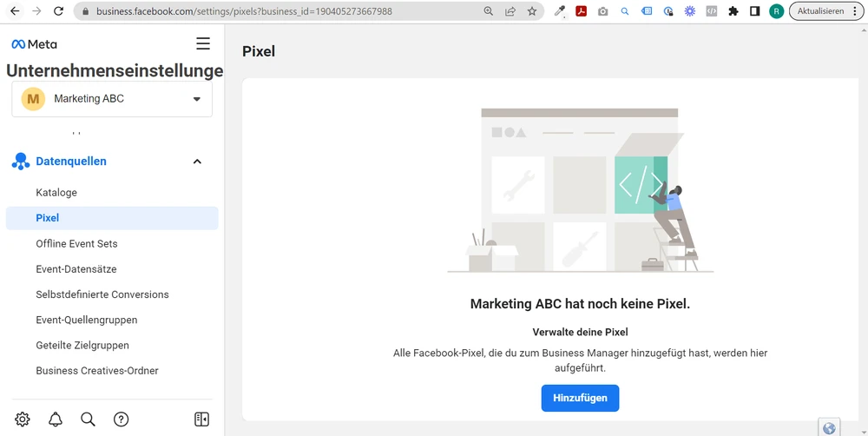Screen dimensions: 868x436
Task: Open Kataloge in the sidebar
Action: 56,193
